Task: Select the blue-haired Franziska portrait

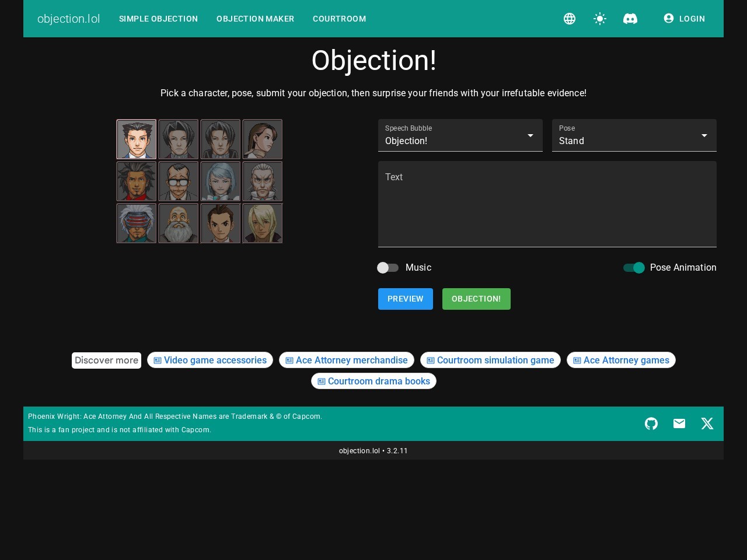Action: (x=221, y=181)
